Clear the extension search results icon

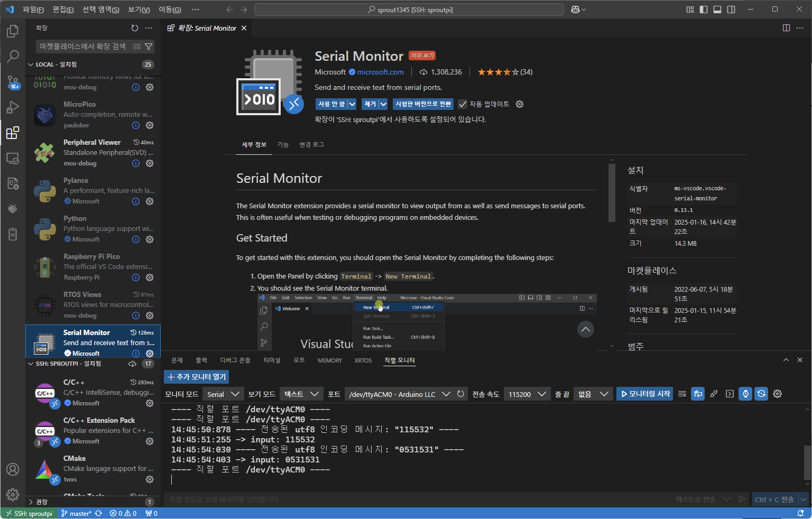(137, 47)
